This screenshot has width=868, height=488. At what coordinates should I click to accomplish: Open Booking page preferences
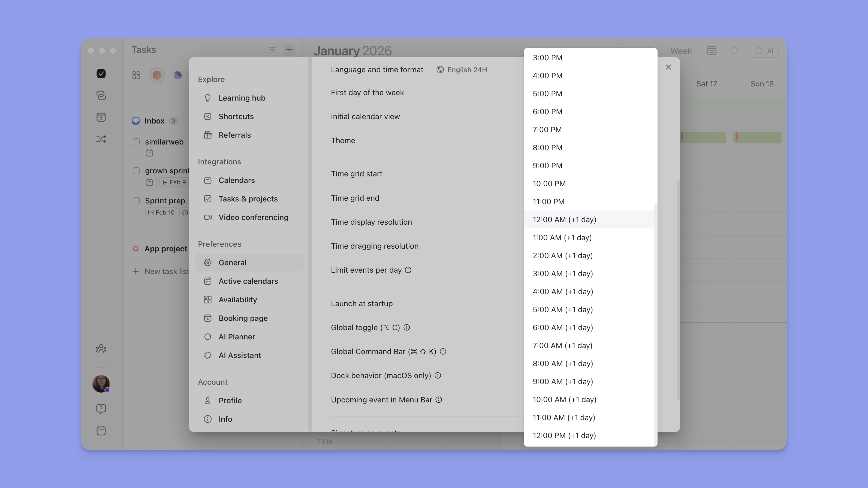[x=249, y=318]
